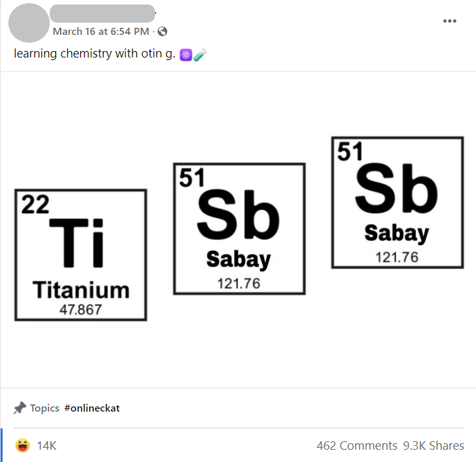The width and height of the screenshot is (476, 462).
Task: Open the #onlineckat topic hashtag
Action: tap(92, 408)
